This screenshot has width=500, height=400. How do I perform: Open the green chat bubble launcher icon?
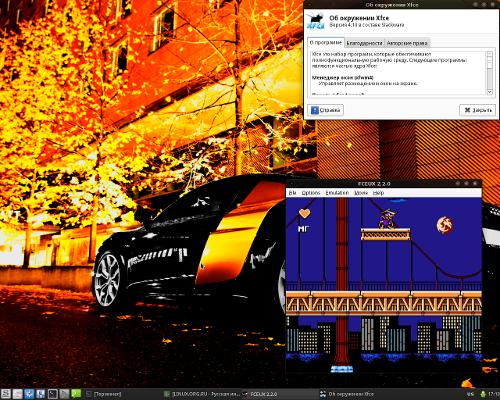[x=76, y=394]
